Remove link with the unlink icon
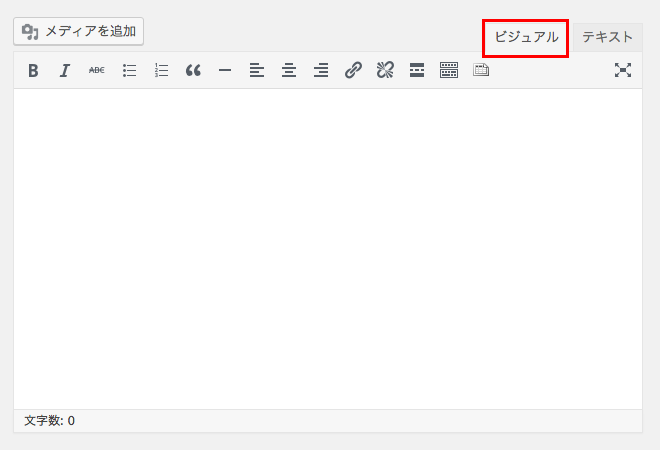 coord(385,70)
